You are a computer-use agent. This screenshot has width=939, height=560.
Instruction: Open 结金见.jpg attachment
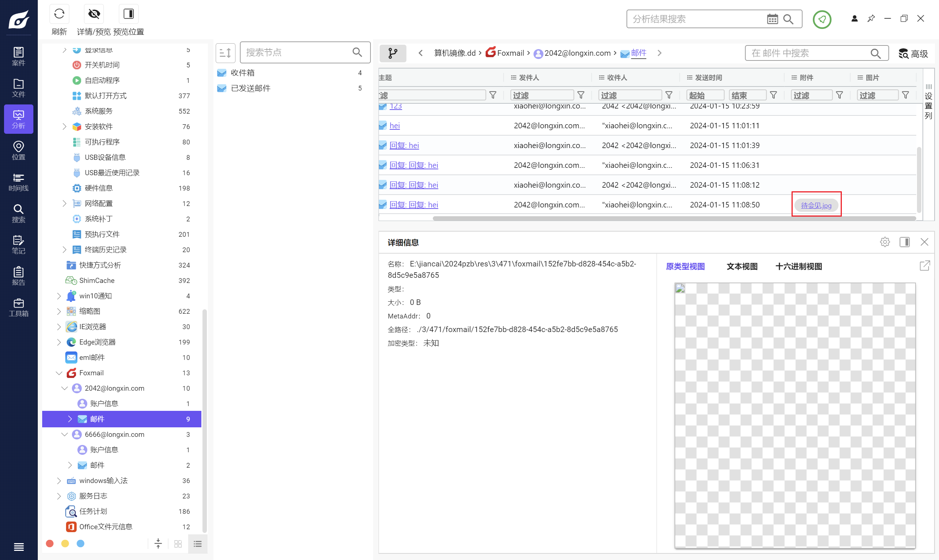(816, 205)
